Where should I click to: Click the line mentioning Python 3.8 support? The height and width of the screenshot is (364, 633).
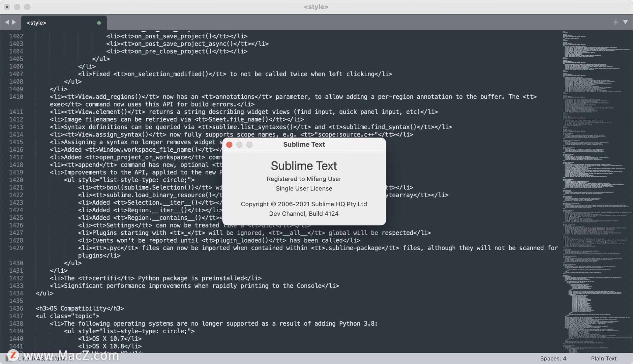(x=214, y=323)
